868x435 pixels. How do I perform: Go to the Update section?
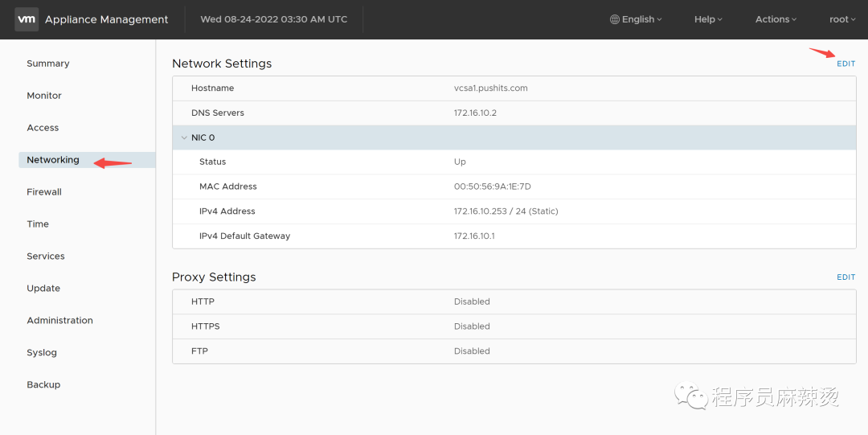(43, 289)
